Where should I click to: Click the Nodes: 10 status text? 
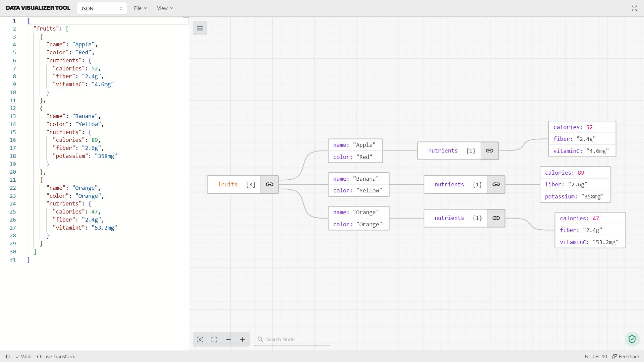[596, 357]
